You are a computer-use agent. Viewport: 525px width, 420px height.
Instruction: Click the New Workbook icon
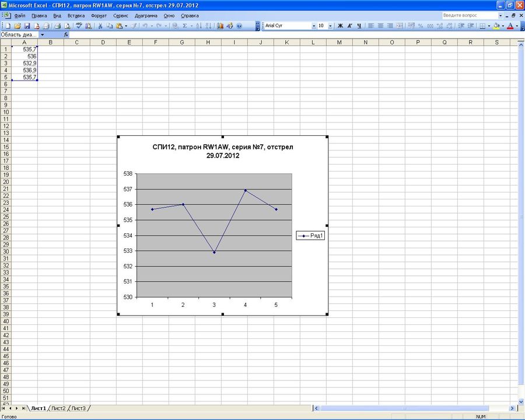9,26
